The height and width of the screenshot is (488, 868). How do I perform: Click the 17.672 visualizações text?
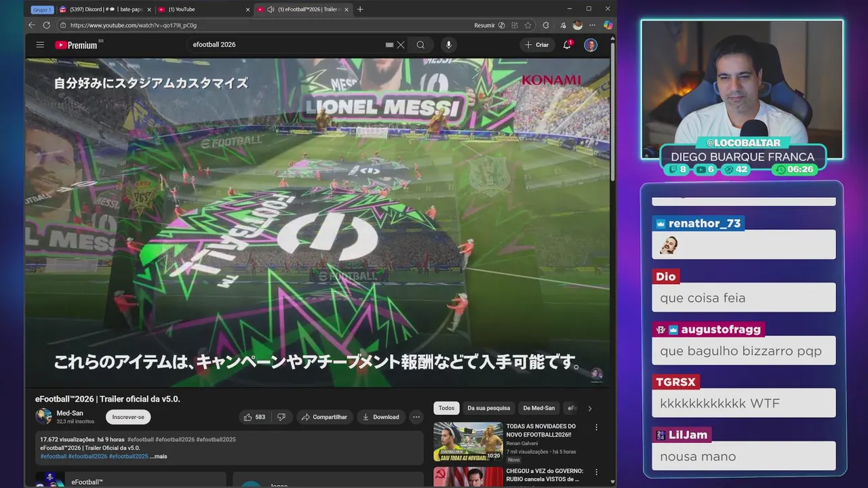coord(67,439)
